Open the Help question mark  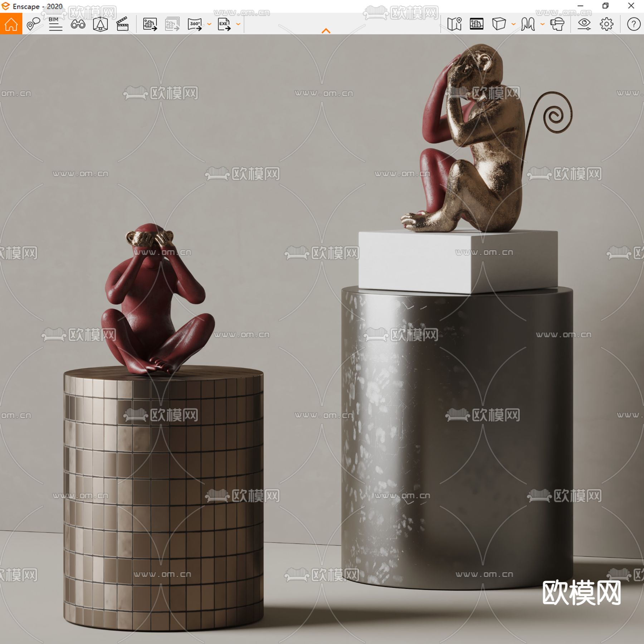(x=634, y=24)
